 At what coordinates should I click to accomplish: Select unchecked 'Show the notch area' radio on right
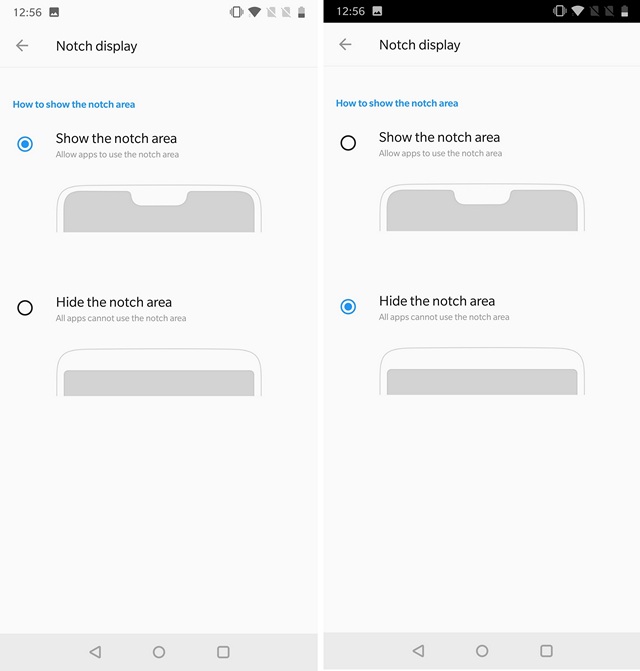pyautogui.click(x=348, y=143)
